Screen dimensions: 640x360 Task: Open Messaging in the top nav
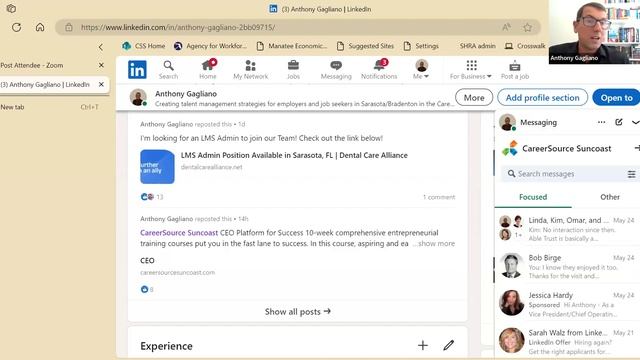[x=336, y=70]
